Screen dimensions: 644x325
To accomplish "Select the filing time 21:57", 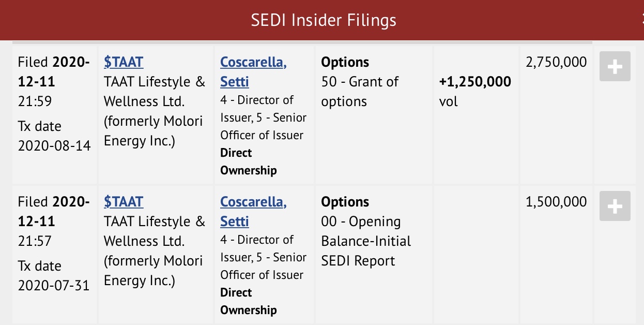I will (35, 241).
